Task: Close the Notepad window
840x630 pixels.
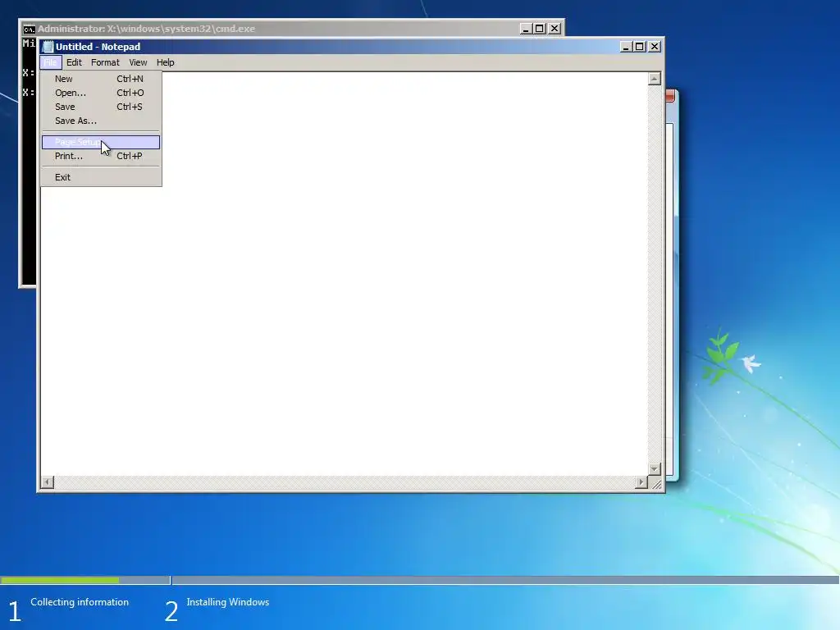Action: [x=654, y=47]
